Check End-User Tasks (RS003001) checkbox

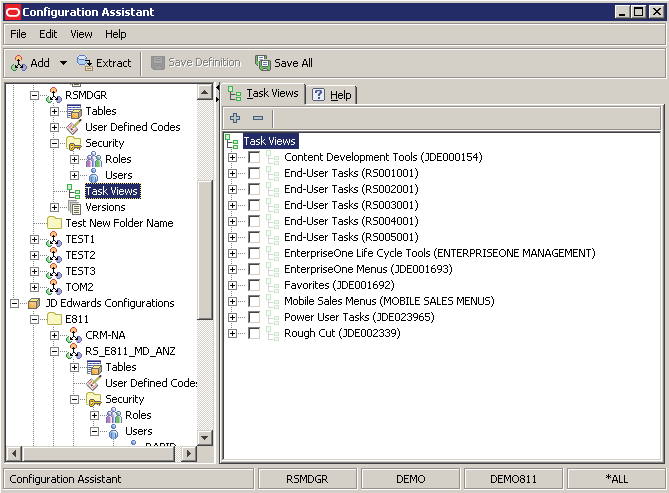click(254, 205)
